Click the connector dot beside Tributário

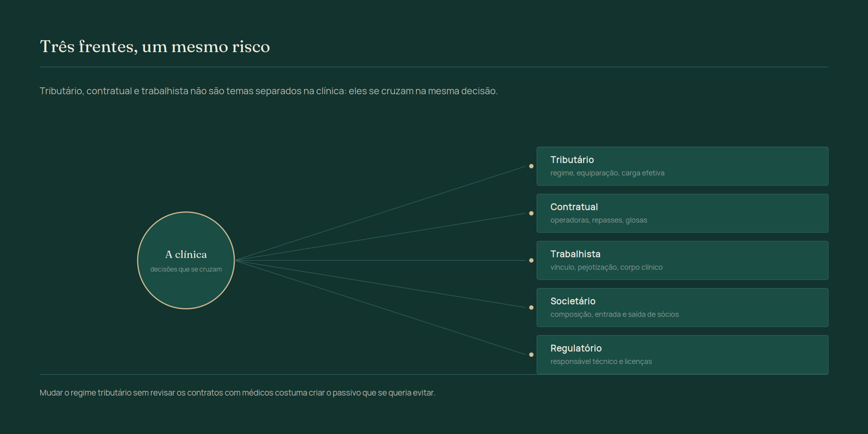[531, 166]
